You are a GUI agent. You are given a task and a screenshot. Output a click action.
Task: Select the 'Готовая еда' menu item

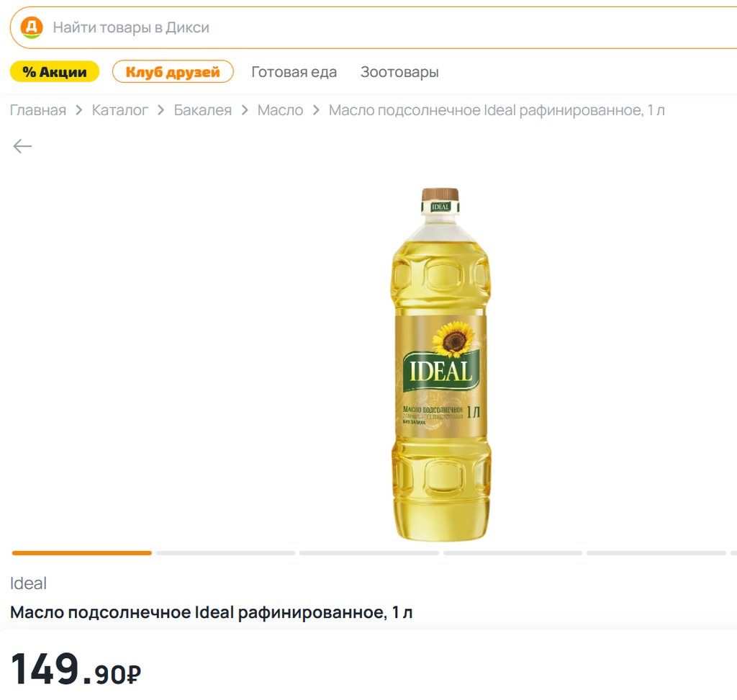coord(294,72)
